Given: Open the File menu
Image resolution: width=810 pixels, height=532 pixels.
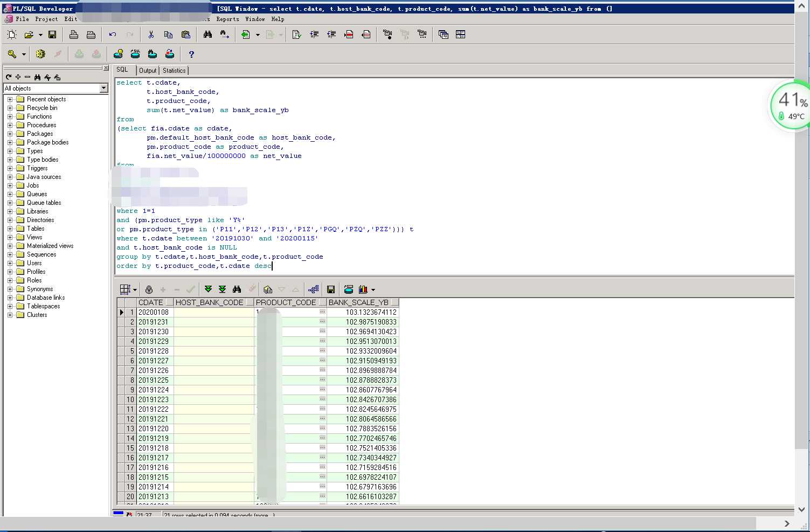Looking at the screenshot, I should (23, 19).
